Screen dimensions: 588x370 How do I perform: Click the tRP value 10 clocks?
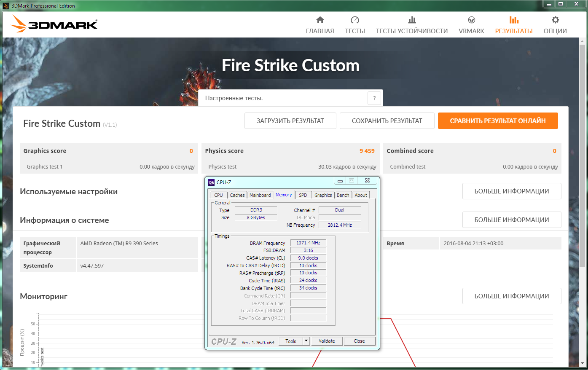point(308,273)
